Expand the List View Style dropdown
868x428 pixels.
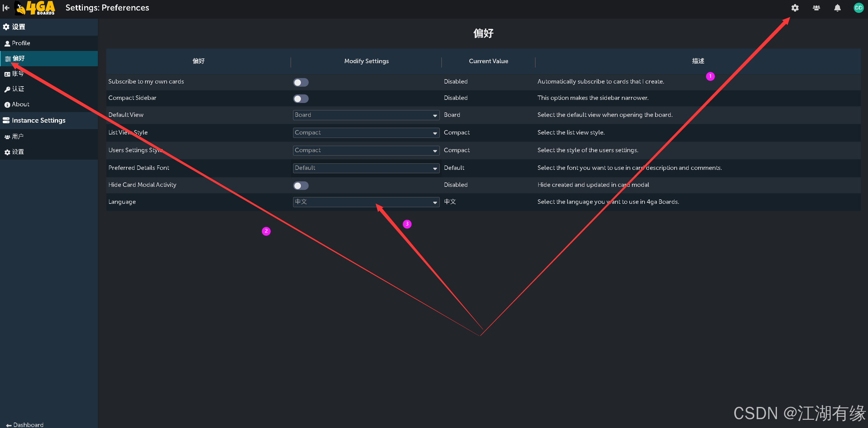point(366,133)
